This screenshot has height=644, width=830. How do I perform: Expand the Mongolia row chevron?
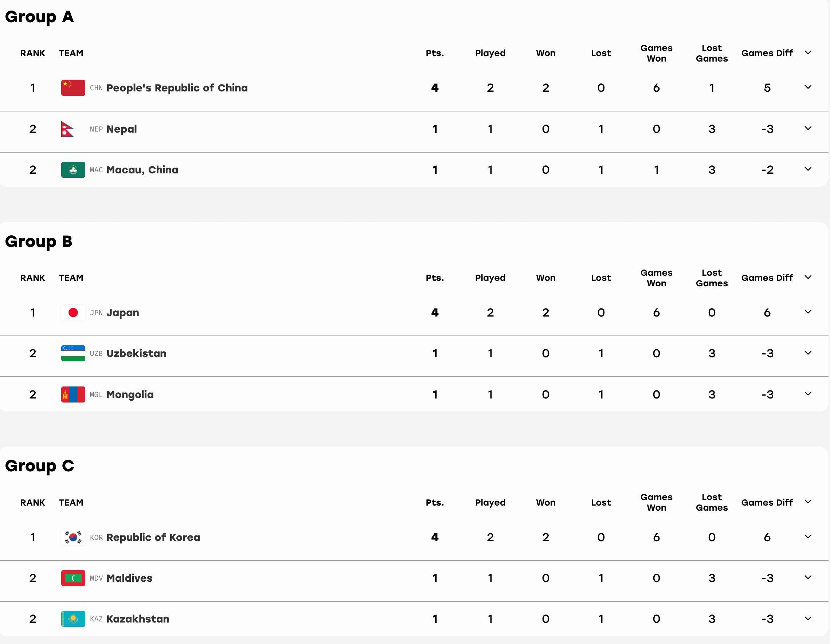808,394
